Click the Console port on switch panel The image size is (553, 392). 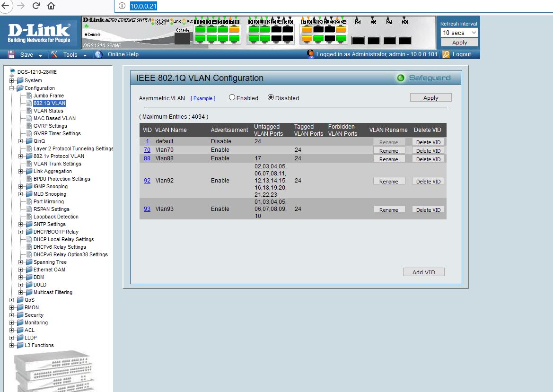(182, 38)
